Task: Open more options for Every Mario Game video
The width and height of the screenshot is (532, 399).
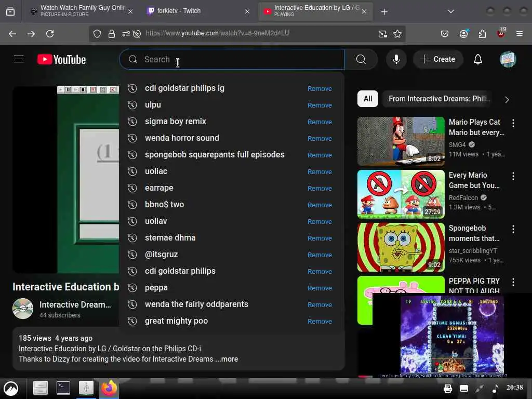Action: pos(513,176)
